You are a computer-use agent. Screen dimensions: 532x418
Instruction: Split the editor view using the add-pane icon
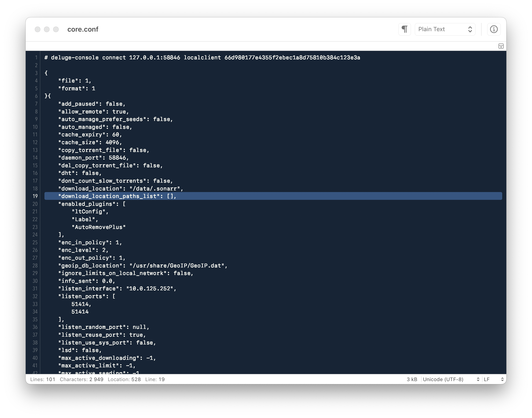click(501, 46)
